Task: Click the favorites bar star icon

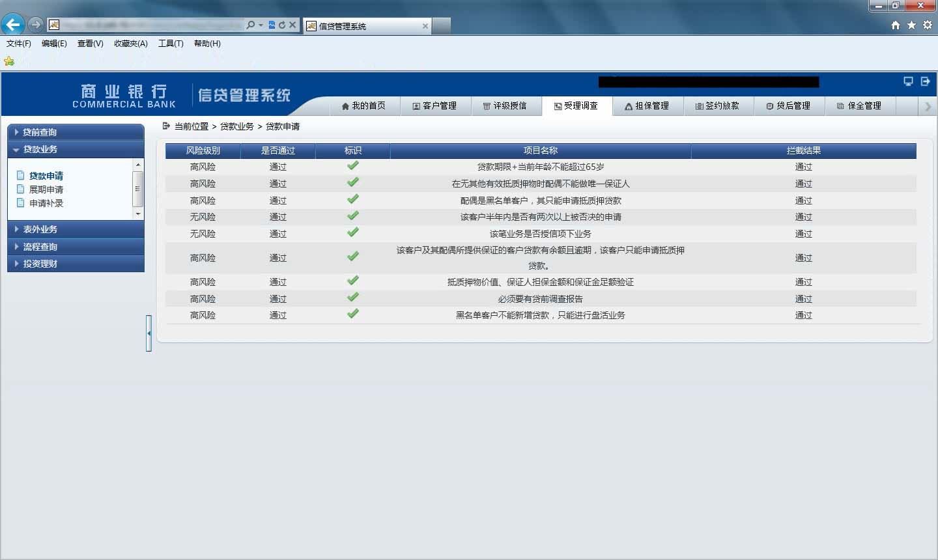Action: [9, 61]
